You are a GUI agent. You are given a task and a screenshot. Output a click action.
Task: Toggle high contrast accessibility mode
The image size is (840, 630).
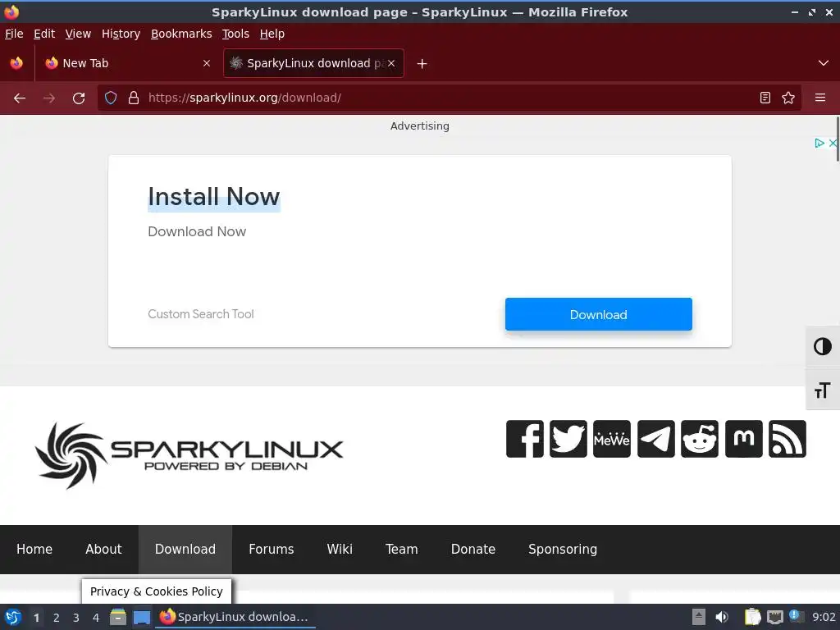pyautogui.click(x=822, y=347)
